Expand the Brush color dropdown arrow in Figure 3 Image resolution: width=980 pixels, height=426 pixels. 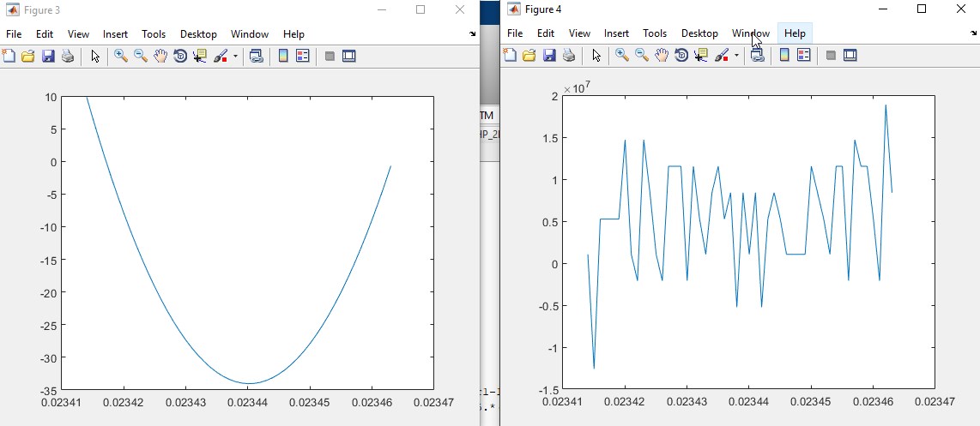point(235,57)
